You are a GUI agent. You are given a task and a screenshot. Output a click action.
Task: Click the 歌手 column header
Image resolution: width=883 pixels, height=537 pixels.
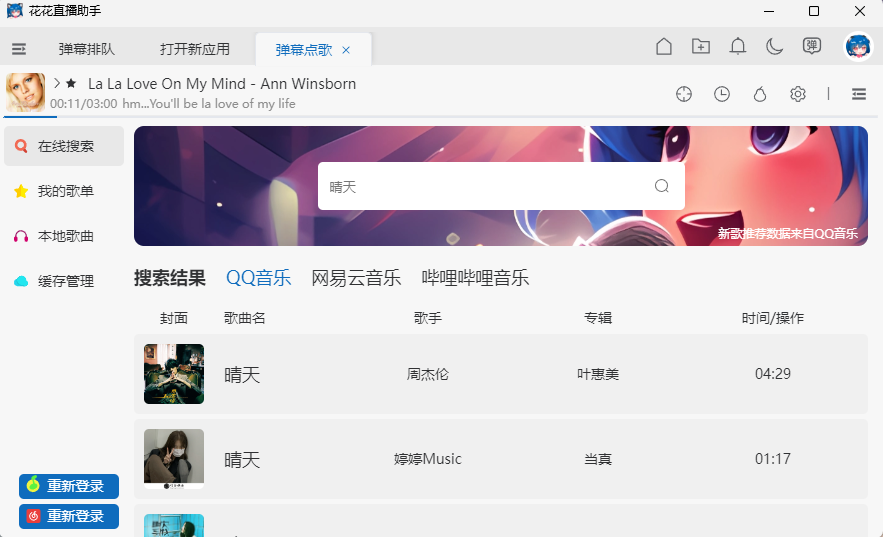[x=427, y=318]
